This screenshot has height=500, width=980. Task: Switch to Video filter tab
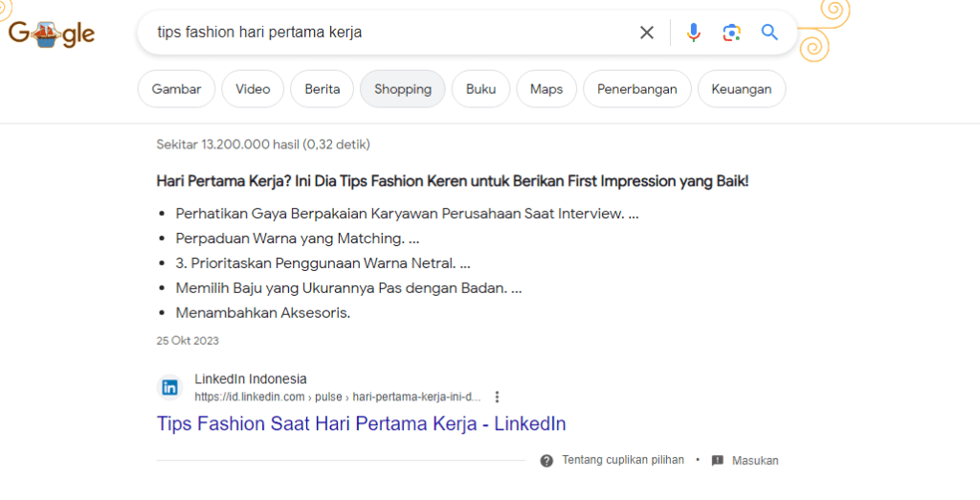[253, 89]
